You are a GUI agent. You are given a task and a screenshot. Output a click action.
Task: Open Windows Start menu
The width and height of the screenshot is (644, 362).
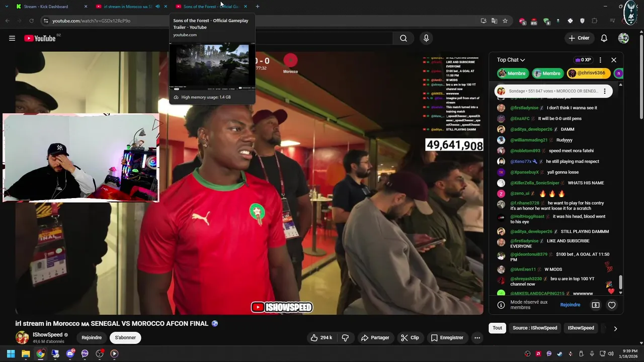click(x=11, y=353)
